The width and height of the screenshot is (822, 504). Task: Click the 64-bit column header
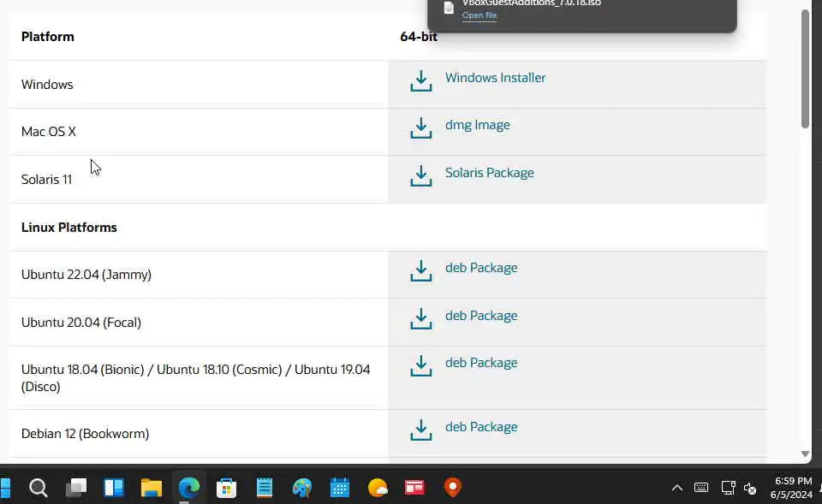(x=419, y=37)
